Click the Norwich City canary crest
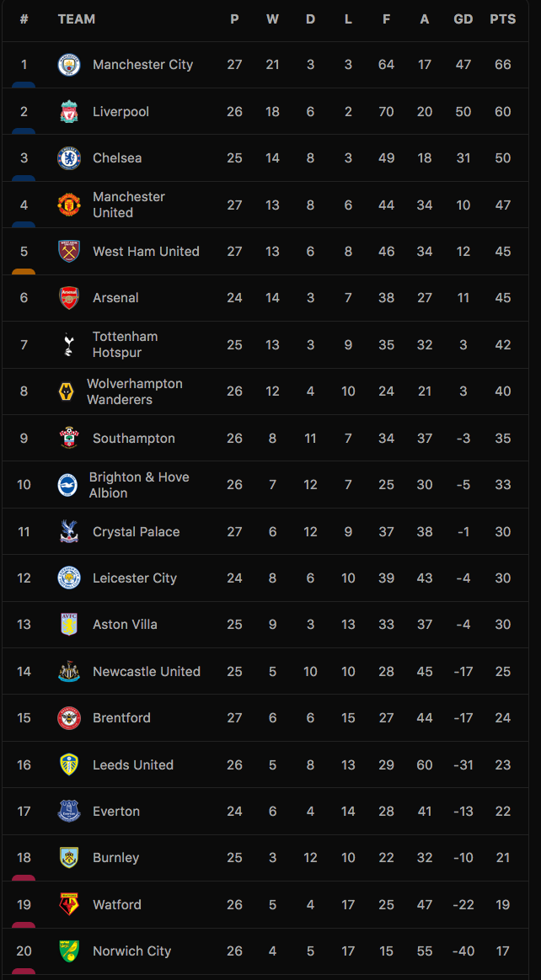Image resolution: width=541 pixels, height=980 pixels. (x=69, y=951)
